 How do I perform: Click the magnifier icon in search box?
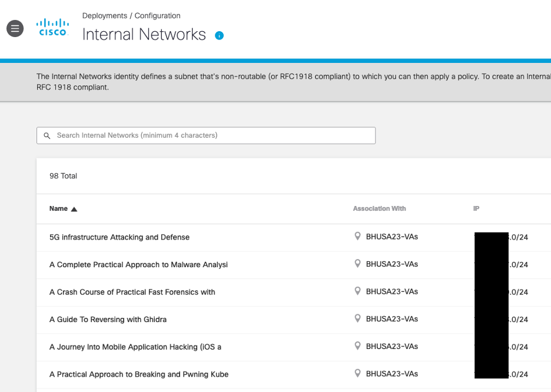[47, 136]
